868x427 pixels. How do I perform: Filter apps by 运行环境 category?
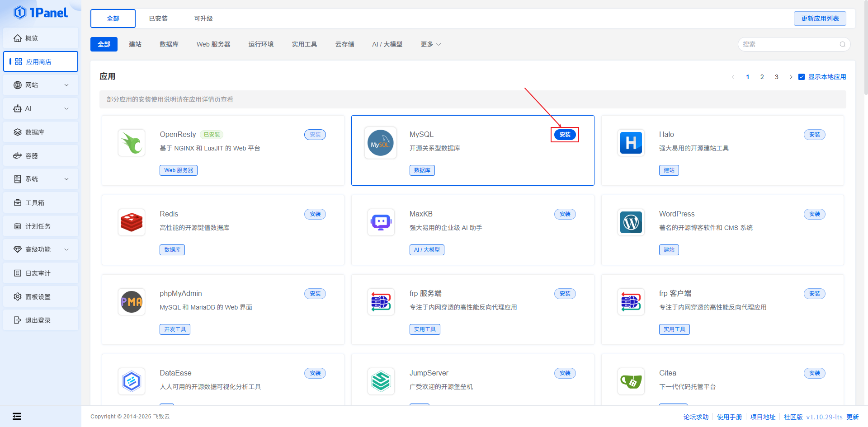[x=261, y=44]
